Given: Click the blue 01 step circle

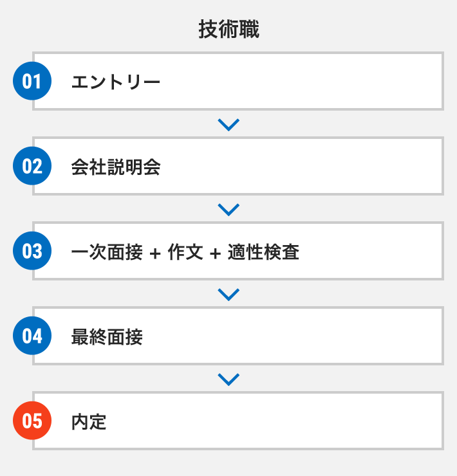Looking at the screenshot, I should [32, 81].
